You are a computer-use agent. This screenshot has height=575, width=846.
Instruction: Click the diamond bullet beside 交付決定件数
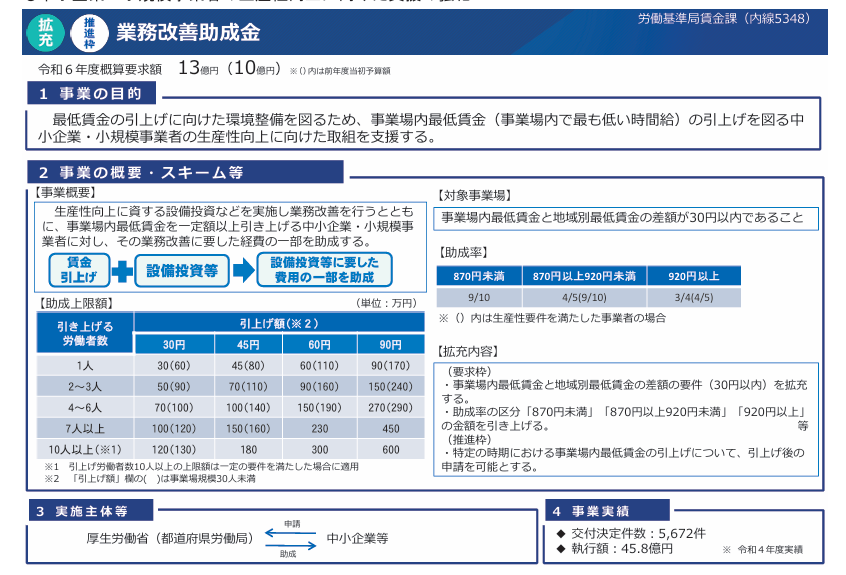561,533
